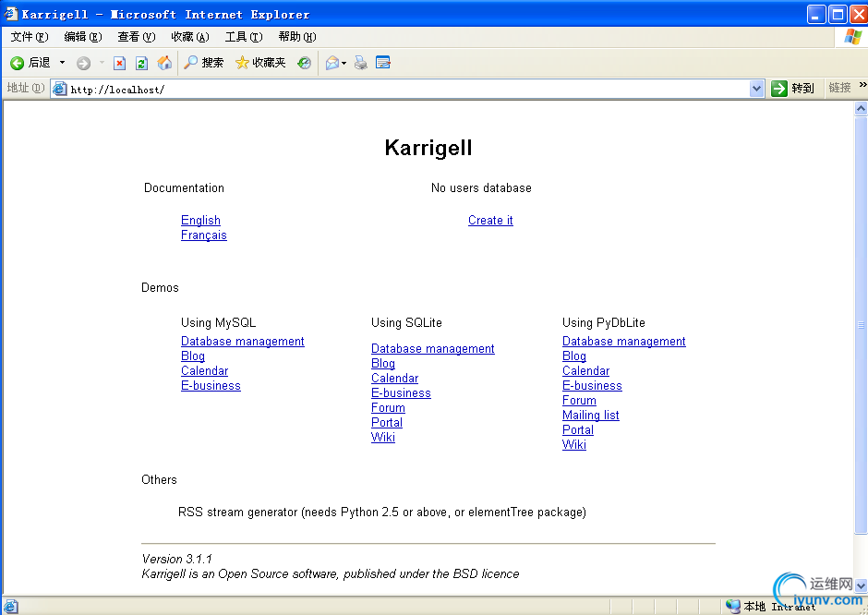
Task: Open the 收藏(A) menu
Action: tap(190, 37)
